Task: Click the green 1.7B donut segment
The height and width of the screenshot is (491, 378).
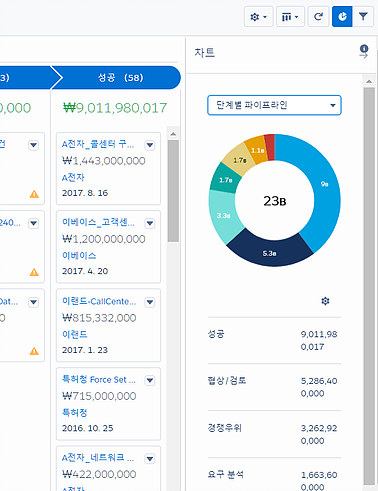Action: (225, 179)
